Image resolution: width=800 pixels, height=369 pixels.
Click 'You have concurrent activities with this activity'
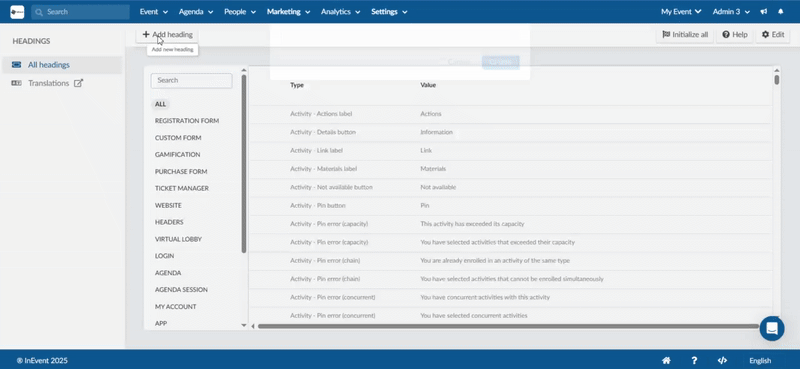(485, 297)
